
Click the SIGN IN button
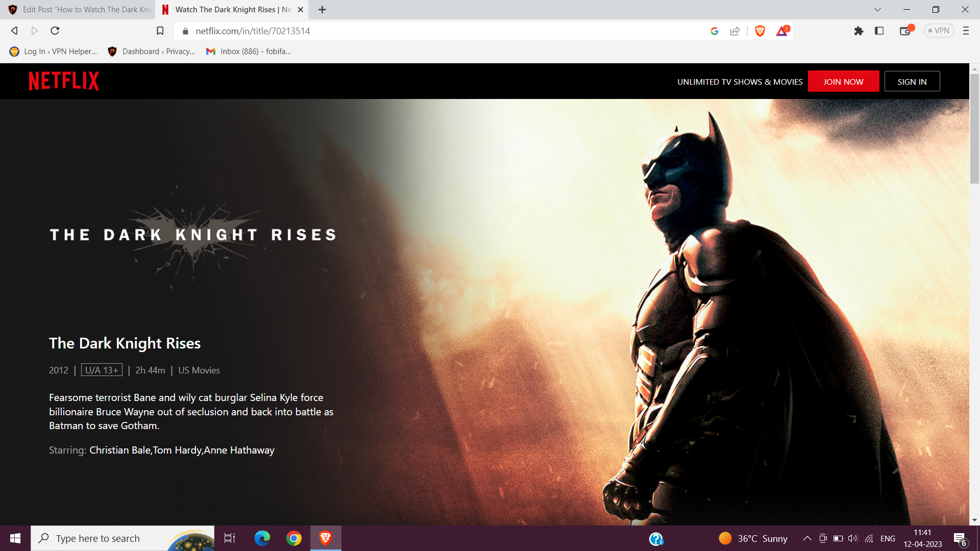tap(912, 81)
